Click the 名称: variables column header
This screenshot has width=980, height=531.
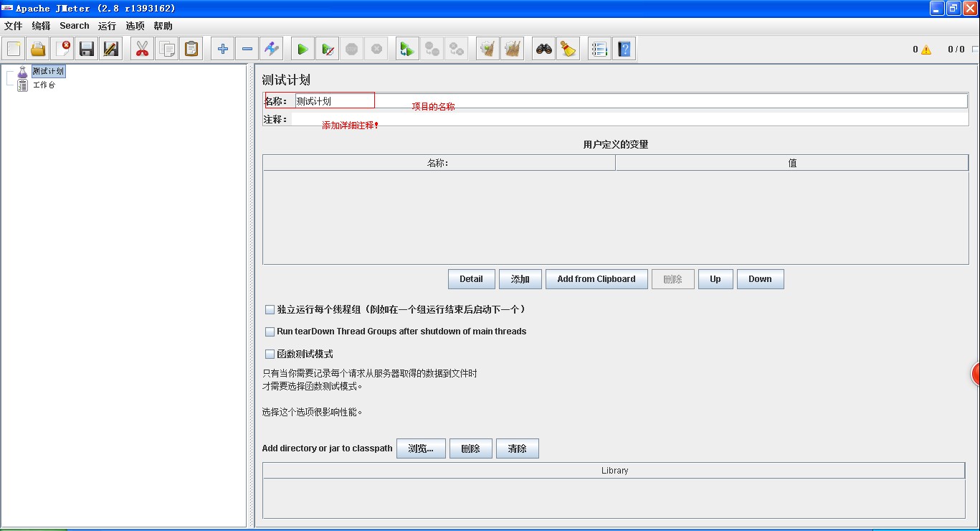click(439, 163)
